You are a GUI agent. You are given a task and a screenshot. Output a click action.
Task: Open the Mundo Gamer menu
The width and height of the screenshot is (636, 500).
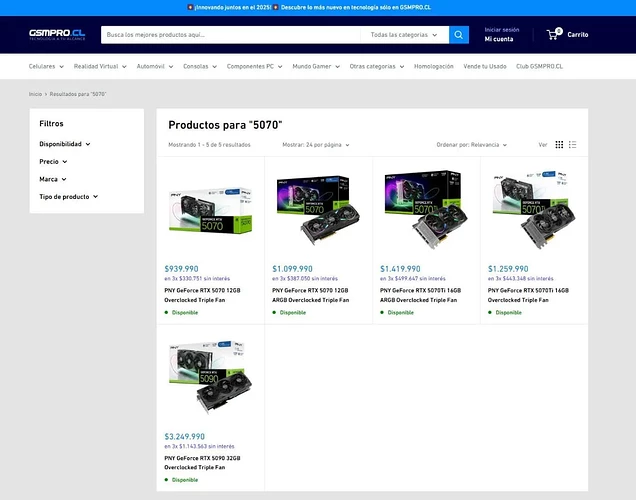point(316,67)
